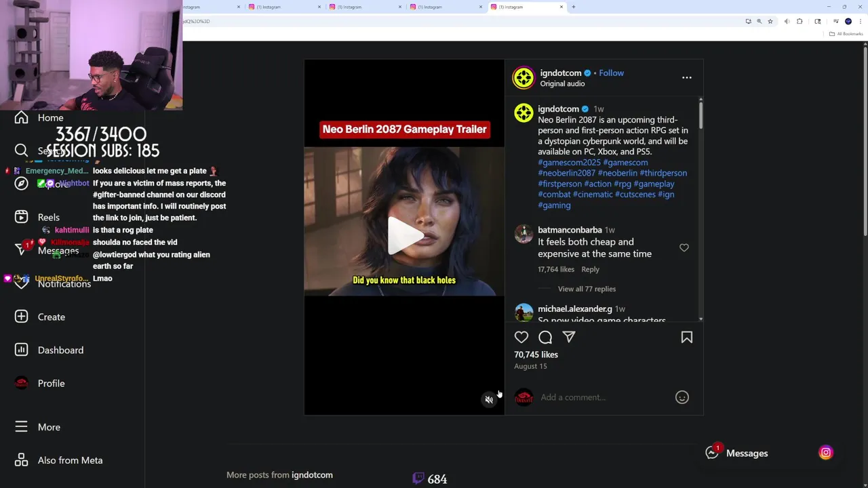Open a new browser tab with plus
The width and height of the screenshot is (868, 488).
tap(574, 7)
